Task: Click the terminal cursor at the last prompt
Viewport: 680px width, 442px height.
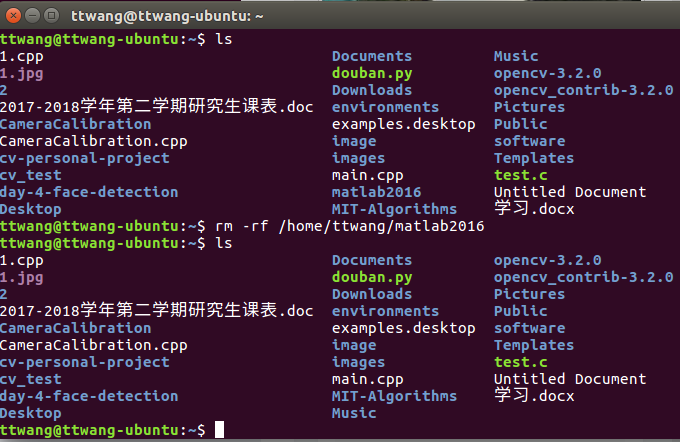Action: 219,430
